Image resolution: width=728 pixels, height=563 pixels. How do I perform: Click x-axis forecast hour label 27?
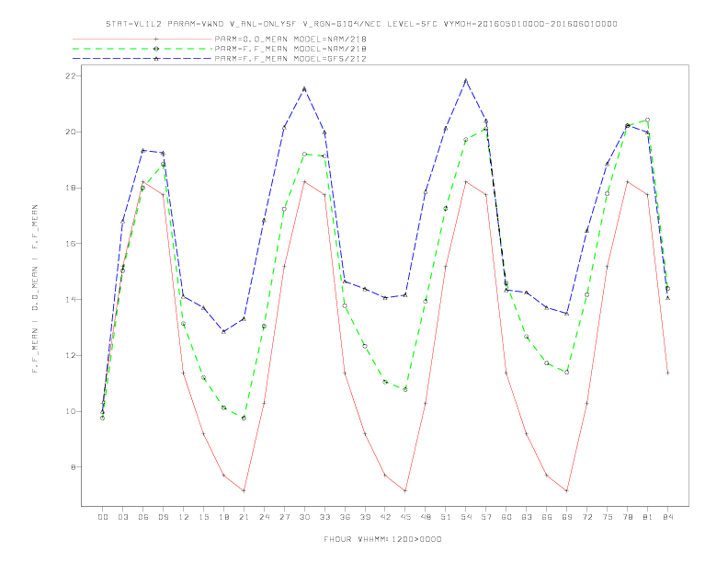(284, 517)
